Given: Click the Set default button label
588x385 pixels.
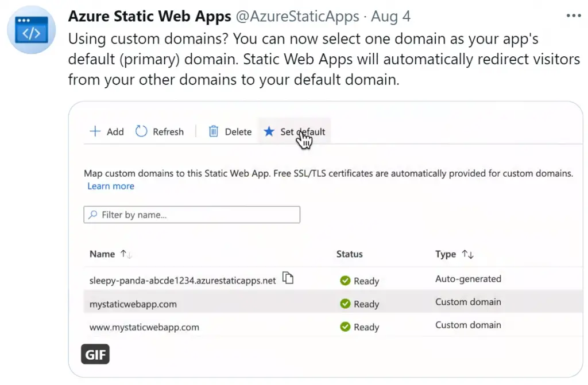Looking at the screenshot, I should click(x=303, y=131).
